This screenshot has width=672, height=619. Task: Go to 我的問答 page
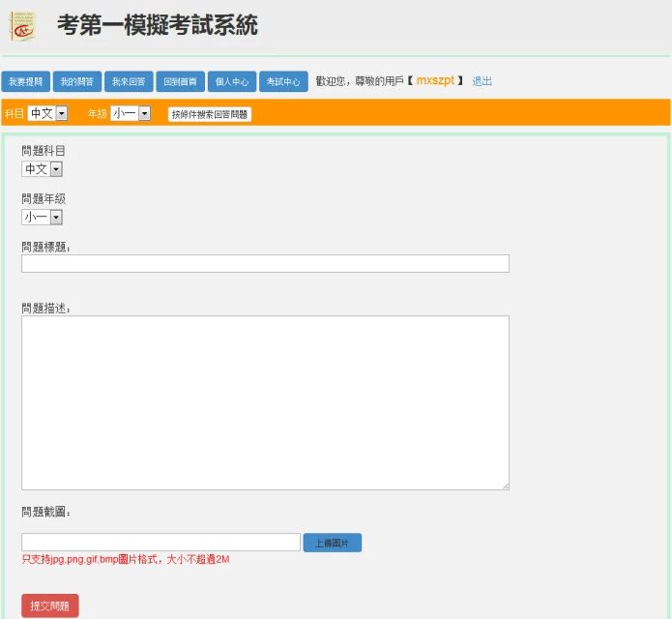76,82
